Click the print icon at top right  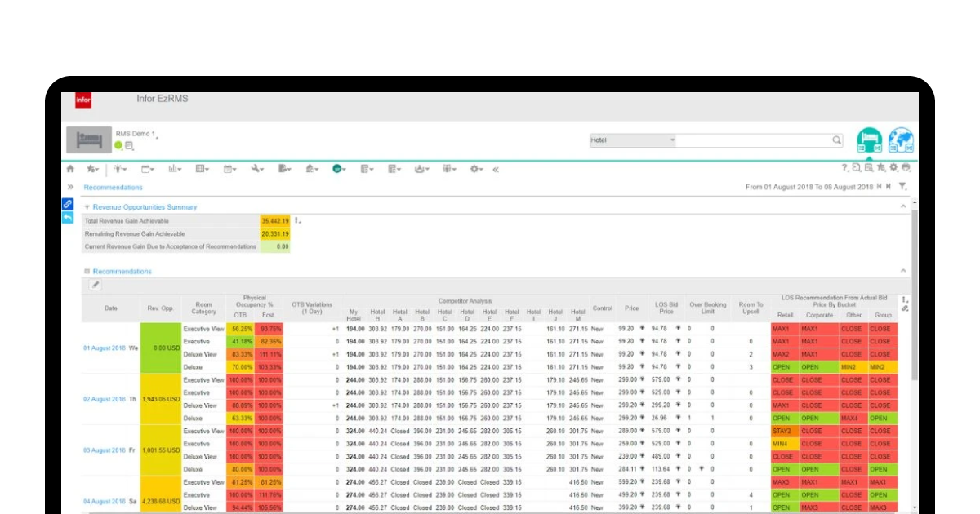coord(906,167)
